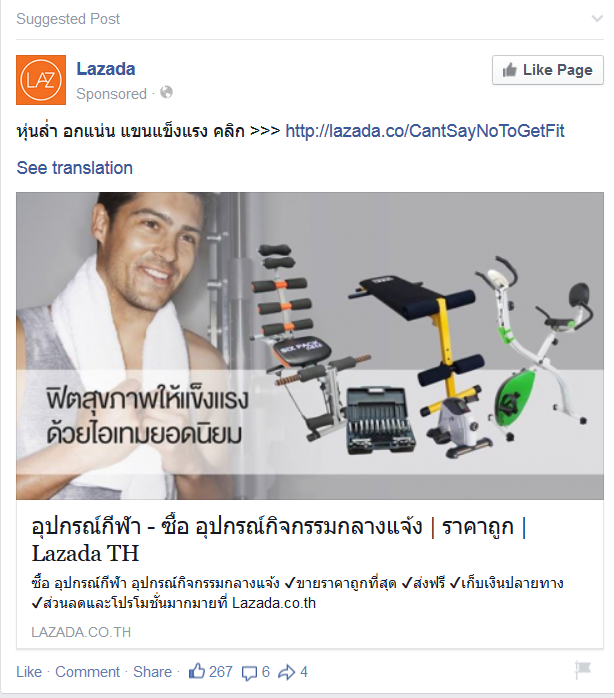Screen dimensions: 614x698
Task: View the 6 comments bubble icon
Action: [x=249, y=673]
